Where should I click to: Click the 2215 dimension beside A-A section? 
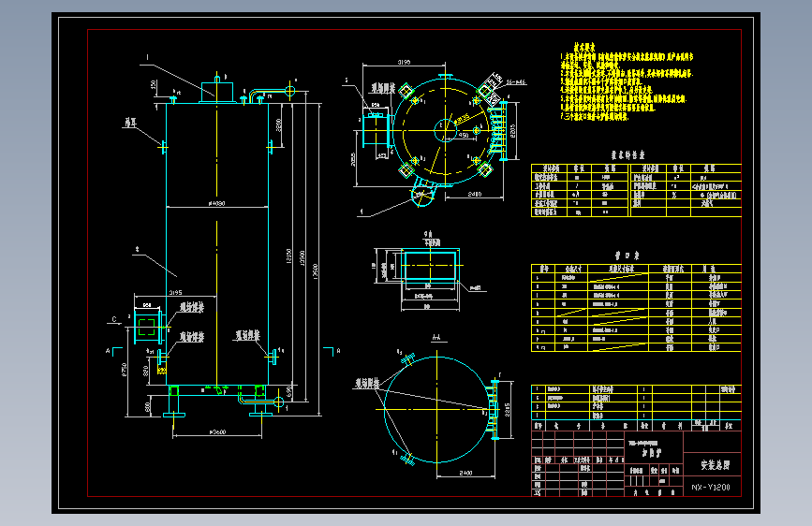click(x=508, y=410)
